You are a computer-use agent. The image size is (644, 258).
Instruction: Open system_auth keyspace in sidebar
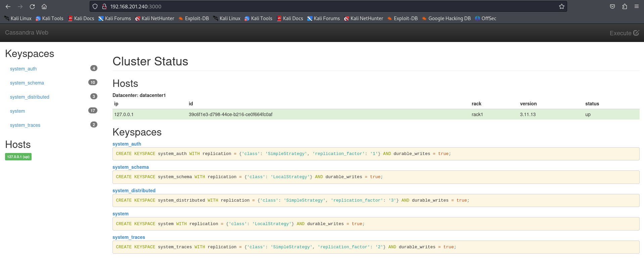23,69
